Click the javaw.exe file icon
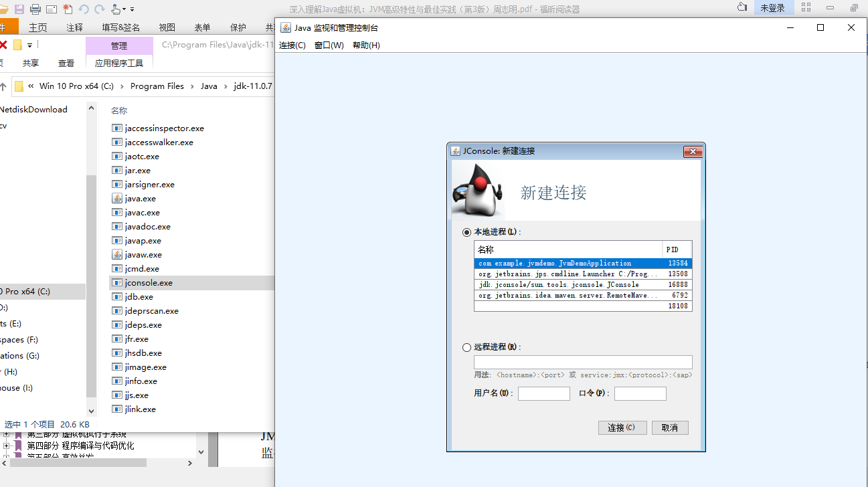Viewport: 868px width, 487px height. click(x=116, y=255)
